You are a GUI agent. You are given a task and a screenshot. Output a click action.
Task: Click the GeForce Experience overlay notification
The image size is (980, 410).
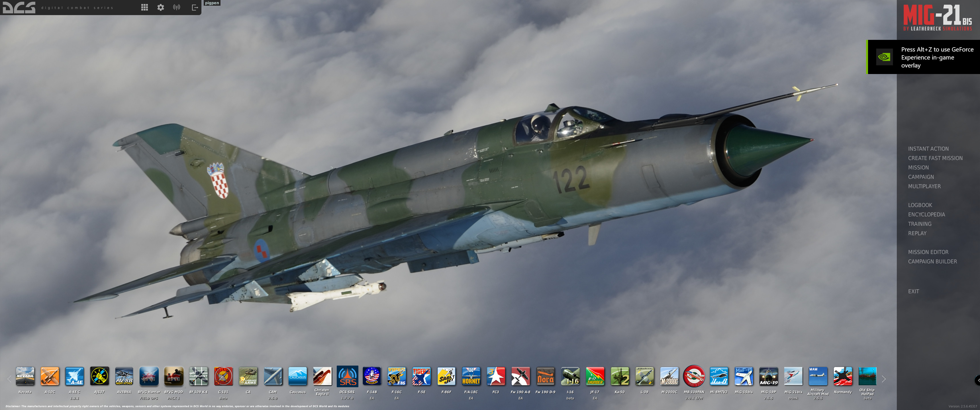924,57
